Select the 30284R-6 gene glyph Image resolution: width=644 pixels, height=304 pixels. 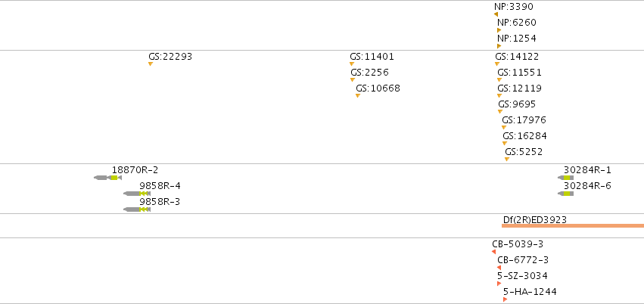565,194
